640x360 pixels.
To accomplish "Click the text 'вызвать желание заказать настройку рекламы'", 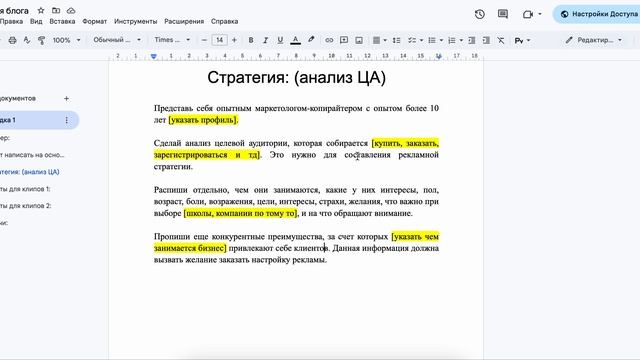I will coord(240,260).
